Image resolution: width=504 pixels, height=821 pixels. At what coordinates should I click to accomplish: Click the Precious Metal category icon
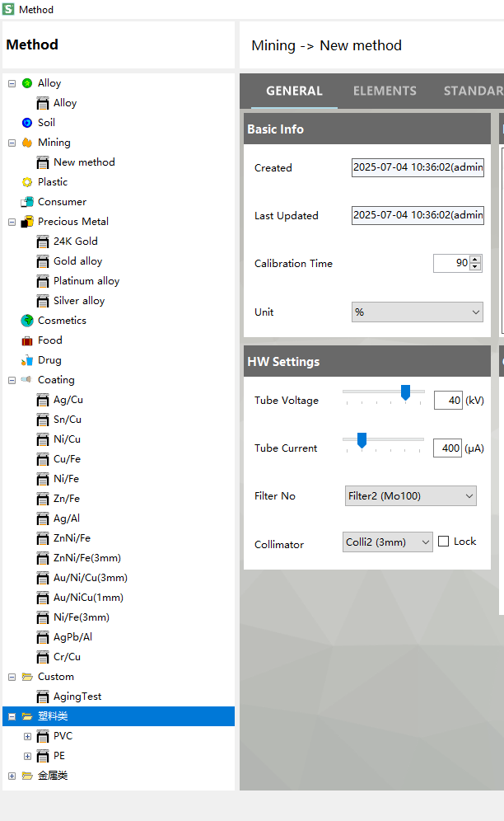27,222
